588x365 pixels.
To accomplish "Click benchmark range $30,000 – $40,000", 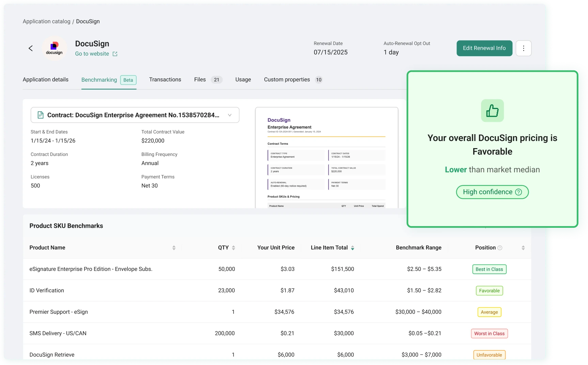I will click(418, 312).
